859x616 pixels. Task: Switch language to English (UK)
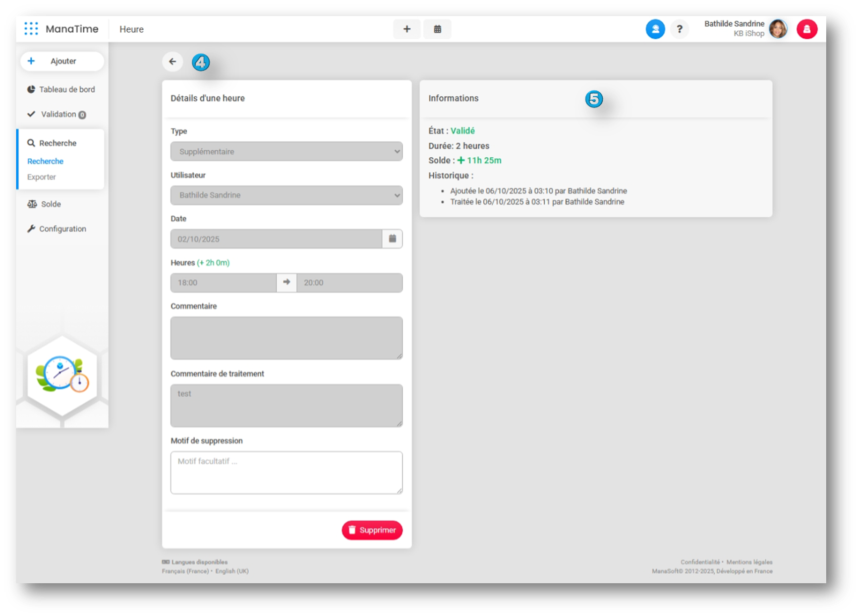coord(232,571)
